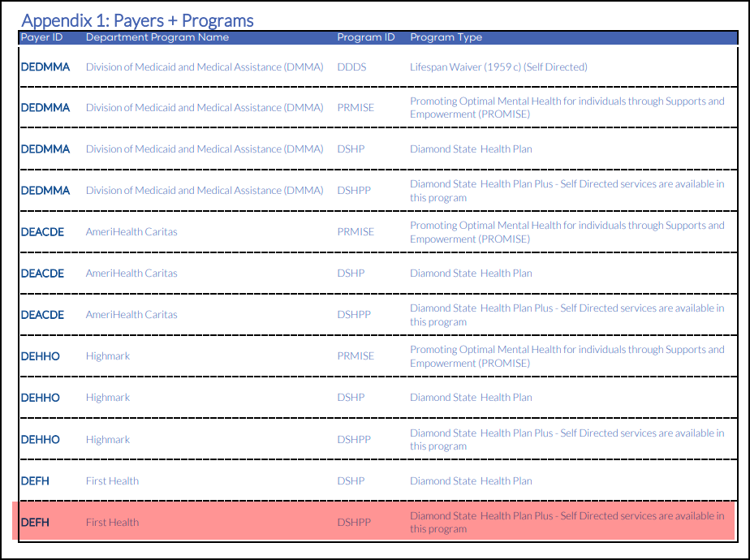Select PROMISE program type in the DEDMMA row
This screenshot has height=560, width=750.
pos(567,108)
